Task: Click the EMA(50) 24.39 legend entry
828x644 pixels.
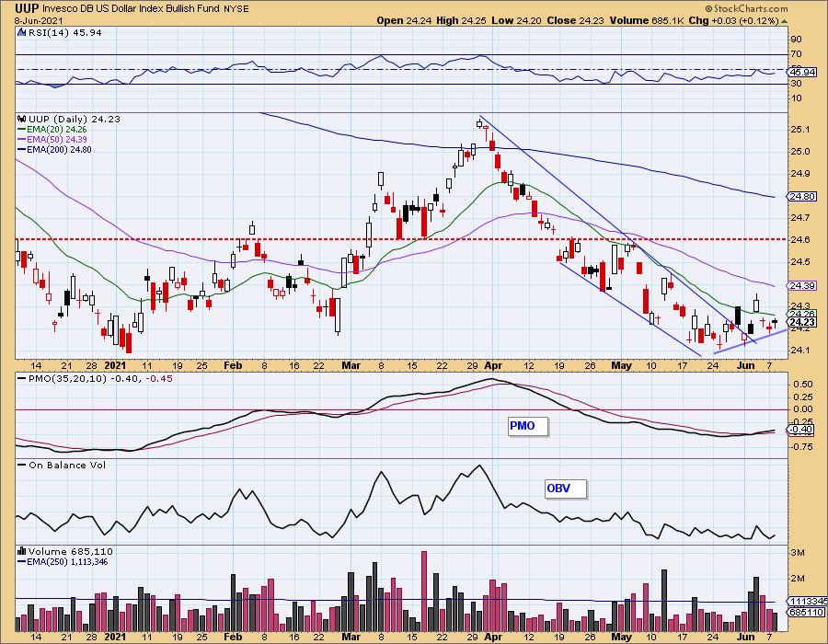Action: click(x=52, y=139)
